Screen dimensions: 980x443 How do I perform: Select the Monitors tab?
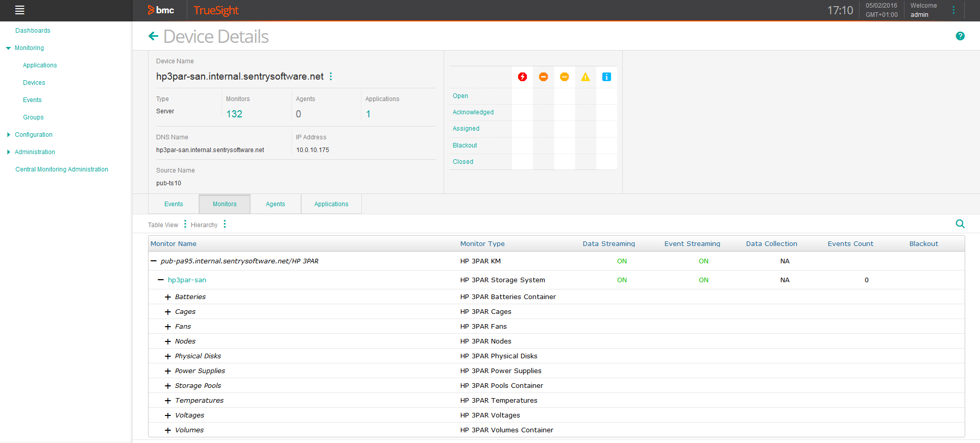[x=225, y=204]
